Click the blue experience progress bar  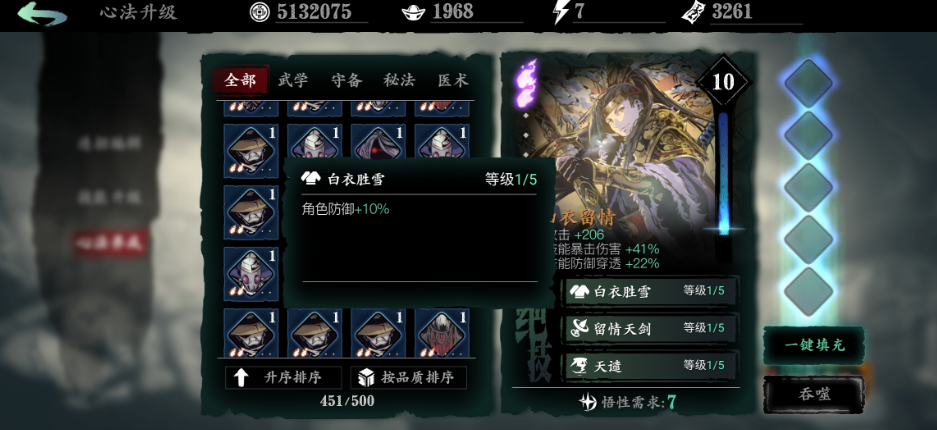(x=723, y=172)
